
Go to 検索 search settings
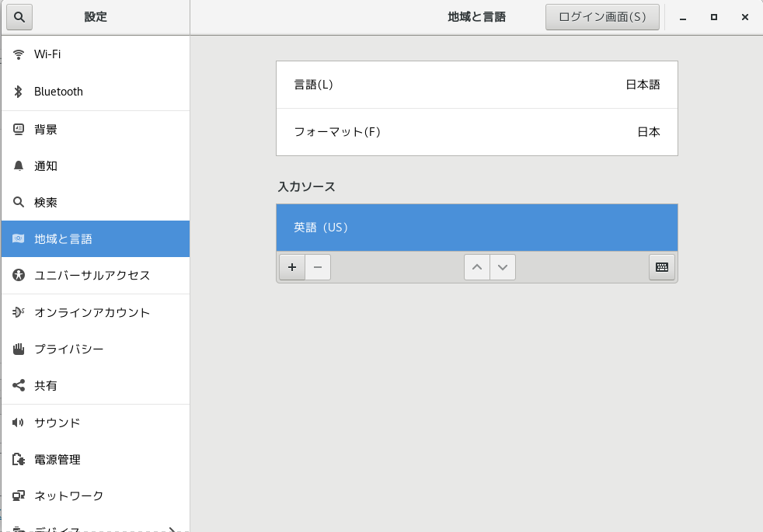96,202
